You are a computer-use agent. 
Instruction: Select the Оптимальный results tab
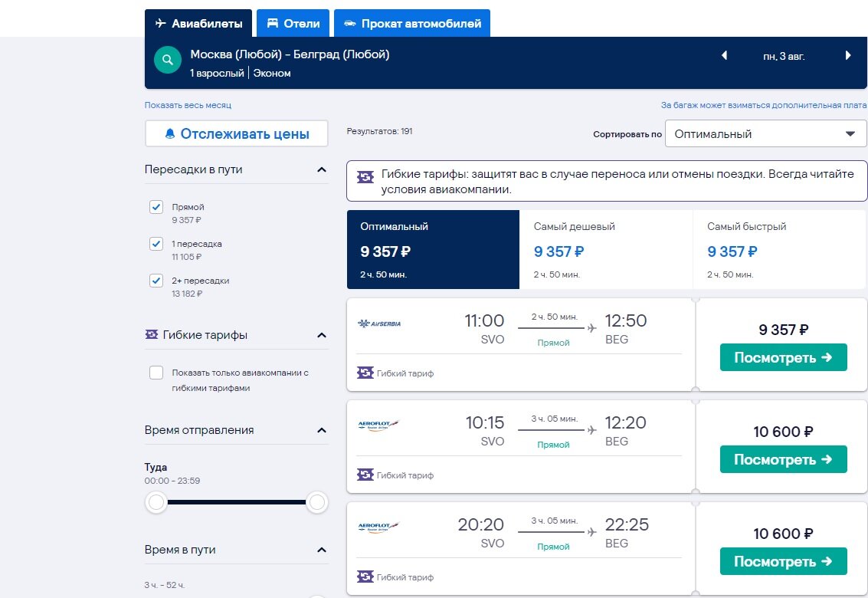(x=433, y=249)
